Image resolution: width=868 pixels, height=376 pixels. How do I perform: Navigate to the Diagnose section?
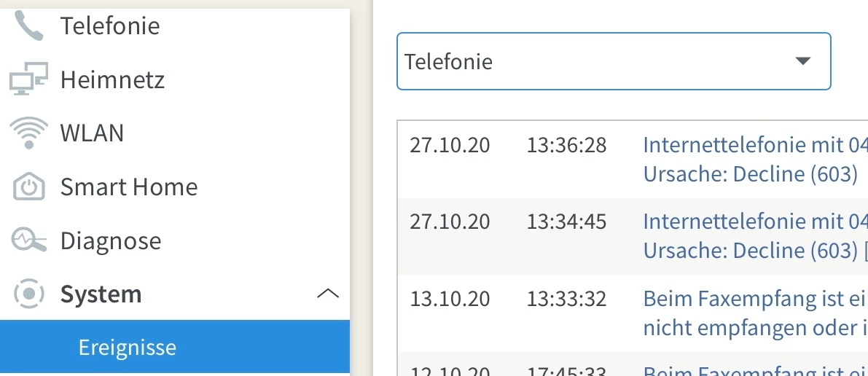[111, 240]
